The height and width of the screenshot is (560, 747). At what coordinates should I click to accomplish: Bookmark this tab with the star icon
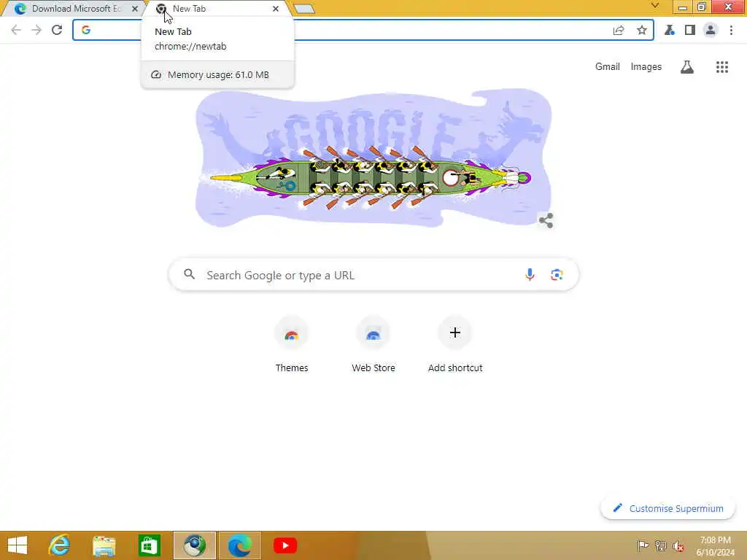tap(642, 31)
